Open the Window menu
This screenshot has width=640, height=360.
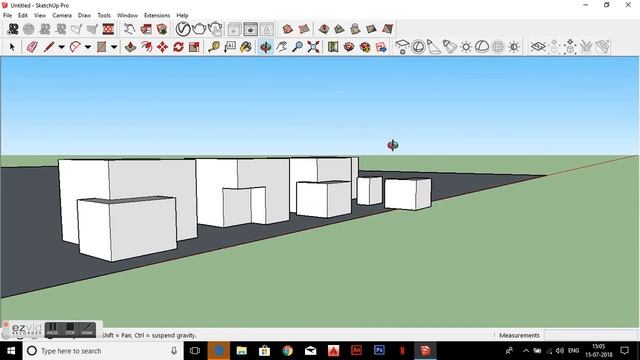[x=127, y=15]
